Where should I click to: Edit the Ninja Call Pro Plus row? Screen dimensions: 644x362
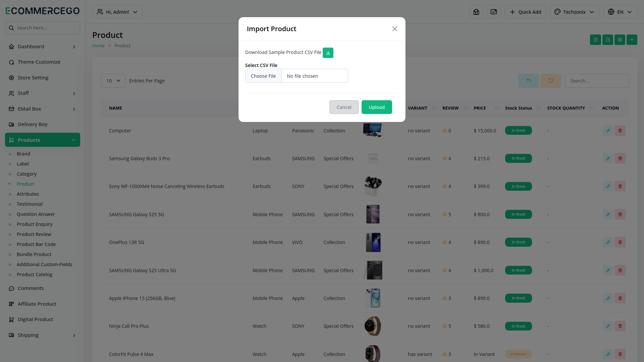click(x=608, y=326)
